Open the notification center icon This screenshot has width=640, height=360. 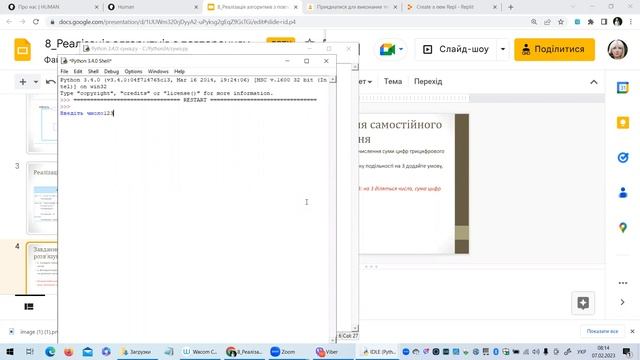coord(627,352)
